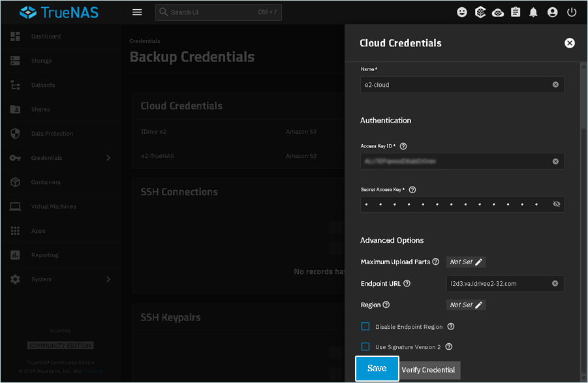Screen dimensions: 588x383
Task: Click the hamburger menu icon in top bar
Action: point(137,12)
